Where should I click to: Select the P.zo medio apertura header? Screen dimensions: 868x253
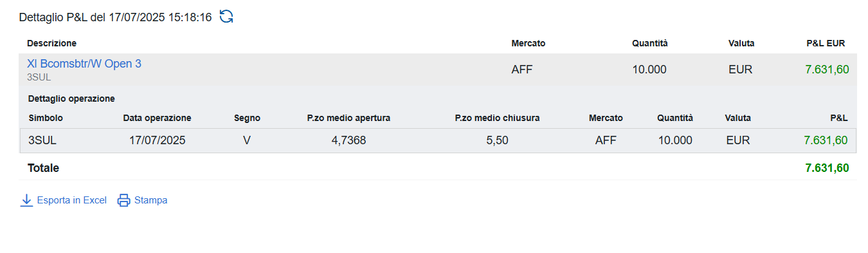tap(348, 118)
